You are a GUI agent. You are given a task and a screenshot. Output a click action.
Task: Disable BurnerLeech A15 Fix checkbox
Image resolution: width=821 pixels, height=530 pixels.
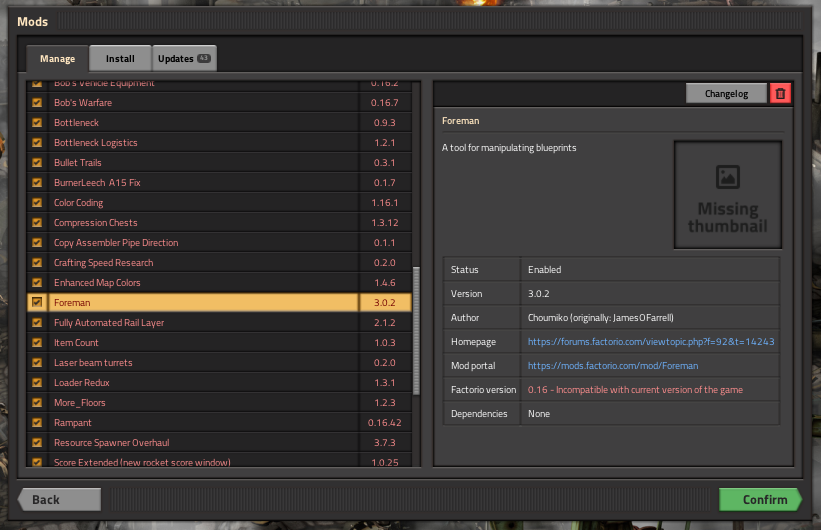[37, 183]
